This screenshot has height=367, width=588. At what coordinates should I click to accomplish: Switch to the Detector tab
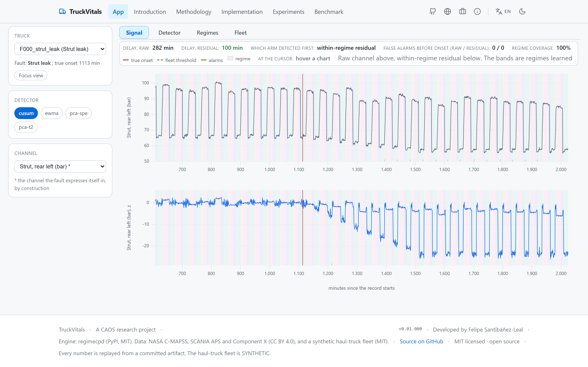[169, 33]
